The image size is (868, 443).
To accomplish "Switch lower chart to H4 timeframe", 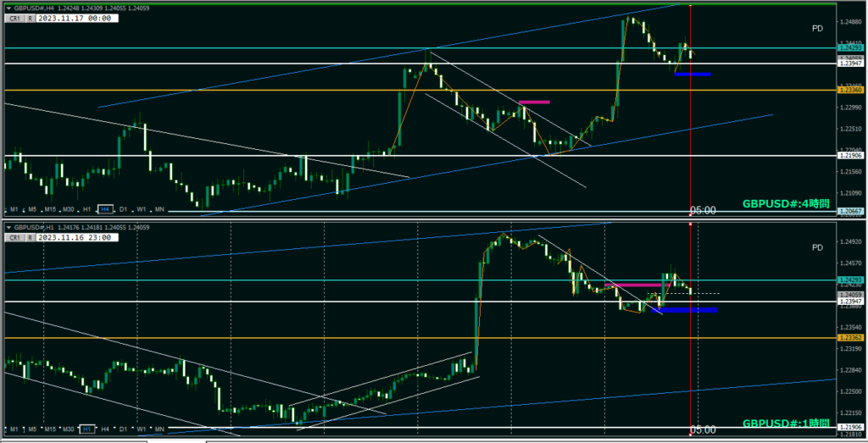I will [105, 429].
